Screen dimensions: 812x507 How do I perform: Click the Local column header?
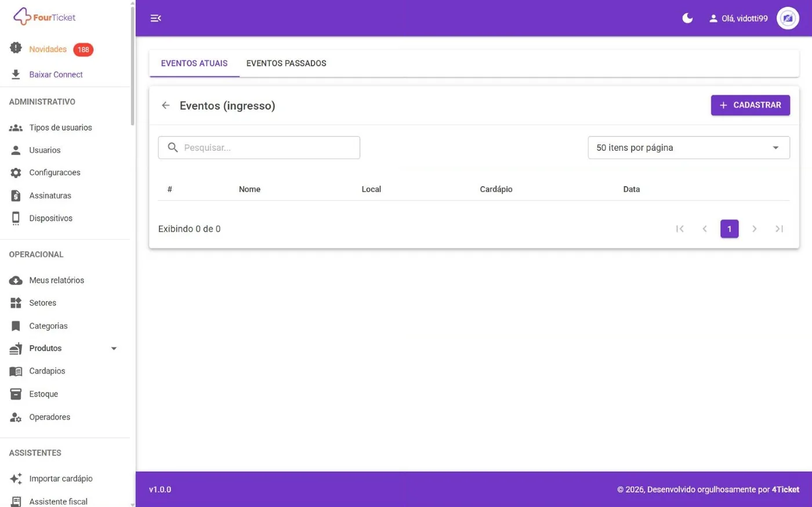pyautogui.click(x=371, y=189)
